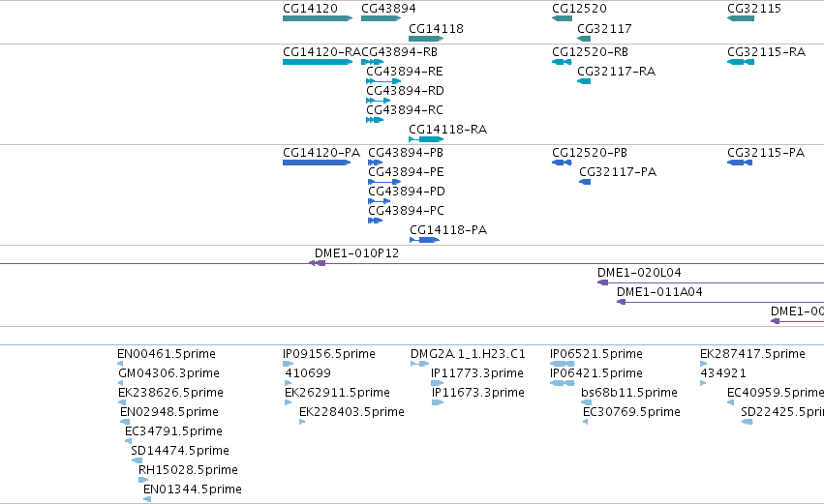Click the CG32117 gene label
This screenshot has height=504, width=824.
pos(604,28)
